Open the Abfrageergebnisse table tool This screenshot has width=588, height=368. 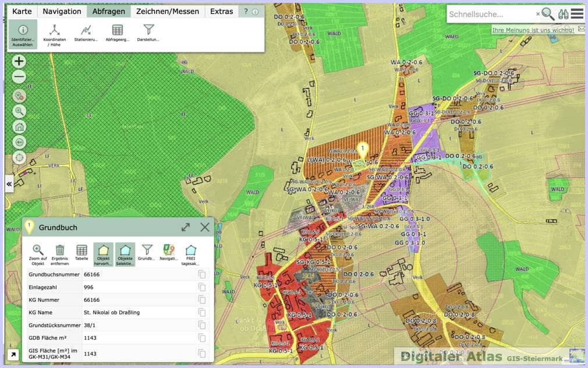pos(118,33)
